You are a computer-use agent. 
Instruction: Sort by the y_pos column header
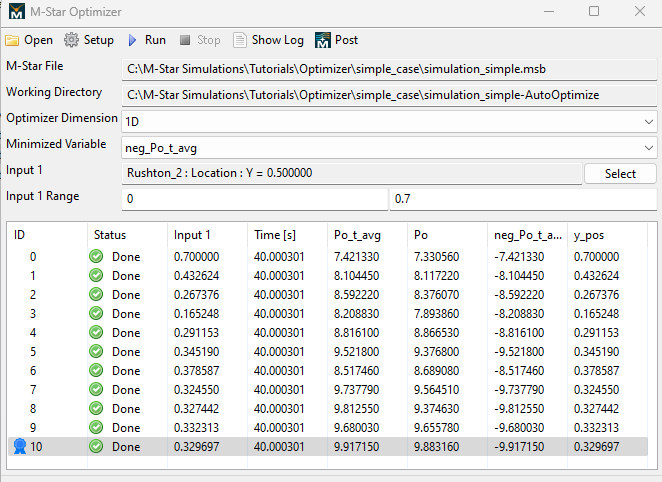click(x=589, y=236)
